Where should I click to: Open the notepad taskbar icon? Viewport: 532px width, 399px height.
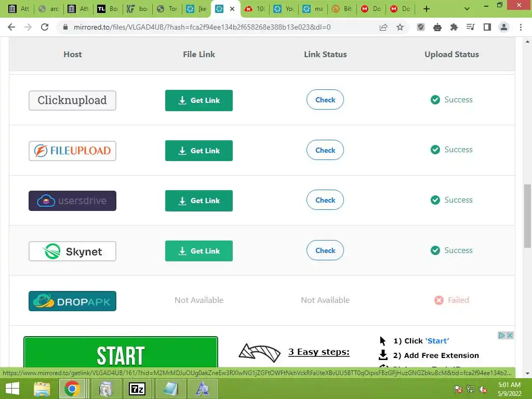point(170,389)
